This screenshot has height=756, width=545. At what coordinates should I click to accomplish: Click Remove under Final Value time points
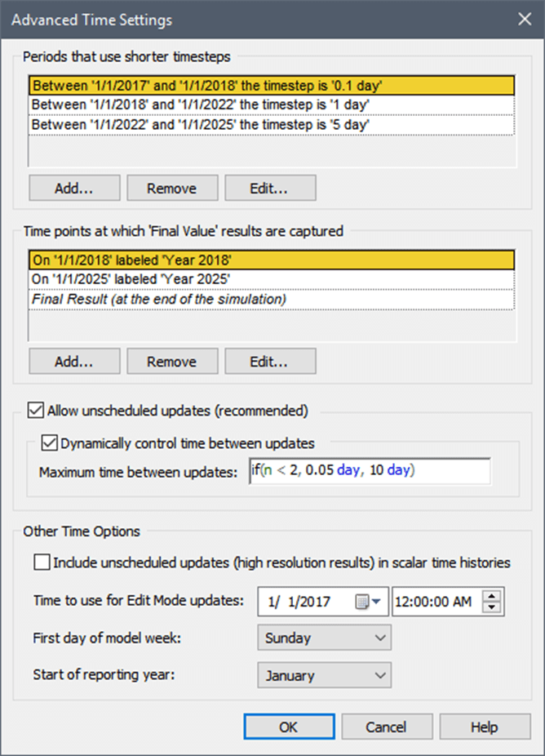(x=172, y=362)
